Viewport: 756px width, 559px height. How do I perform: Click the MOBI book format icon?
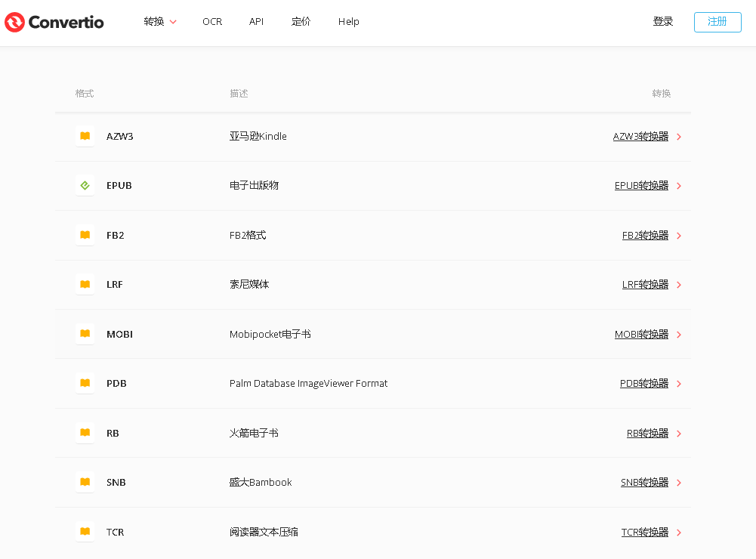[x=85, y=334]
